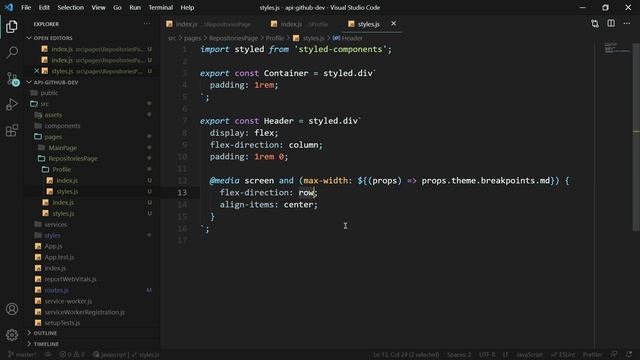This screenshot has height=360, width=640.
Task: Open the Run and Debug view
Action: pyautogui.click(x=12, y=104)
